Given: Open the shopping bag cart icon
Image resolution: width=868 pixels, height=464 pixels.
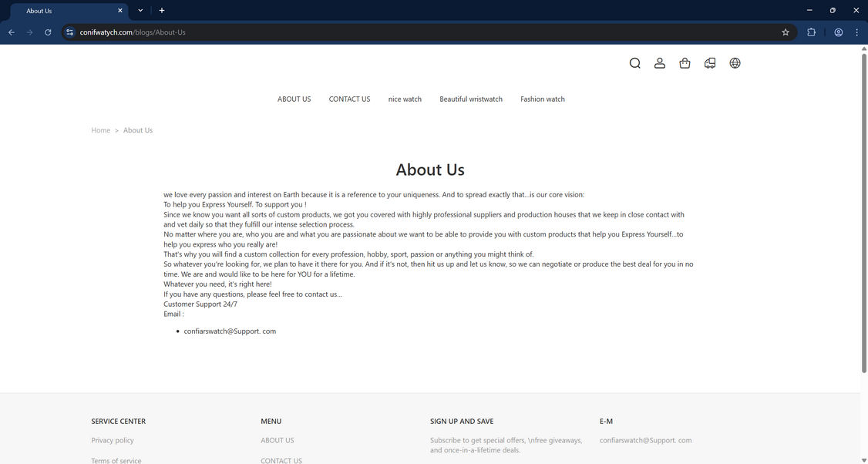Looking at the screenshot, I should (x=685, y=63).
